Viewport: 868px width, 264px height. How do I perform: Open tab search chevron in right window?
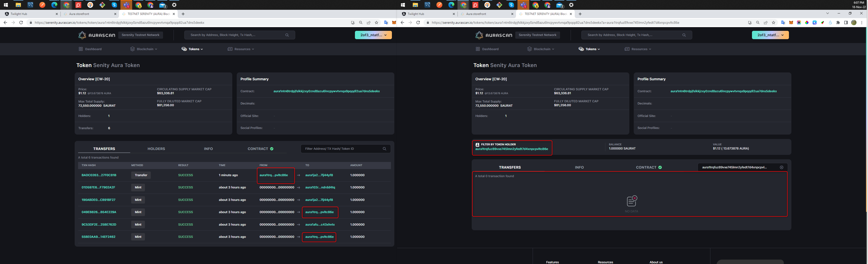(x=828, y=13)
